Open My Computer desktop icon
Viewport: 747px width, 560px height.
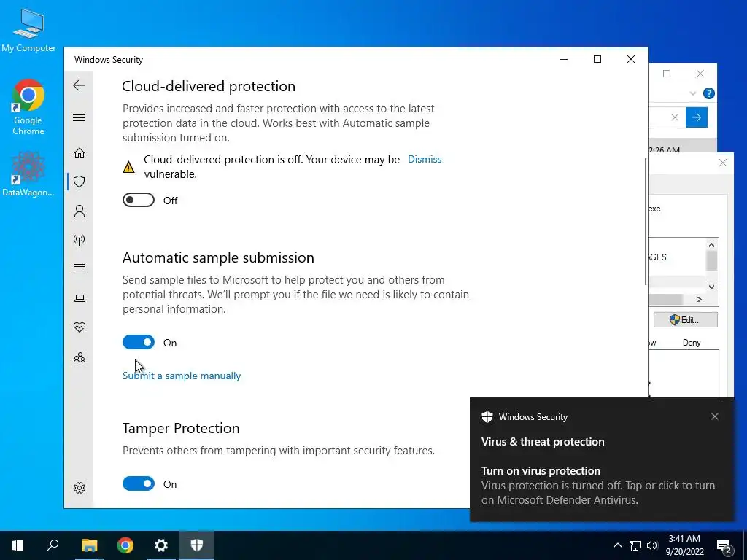coord(28,29)
